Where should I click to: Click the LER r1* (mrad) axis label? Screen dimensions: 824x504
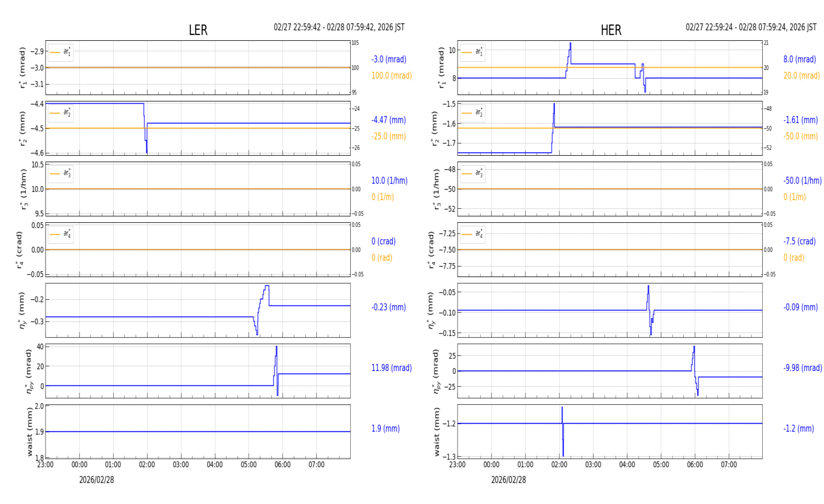(x=22, y=68)
